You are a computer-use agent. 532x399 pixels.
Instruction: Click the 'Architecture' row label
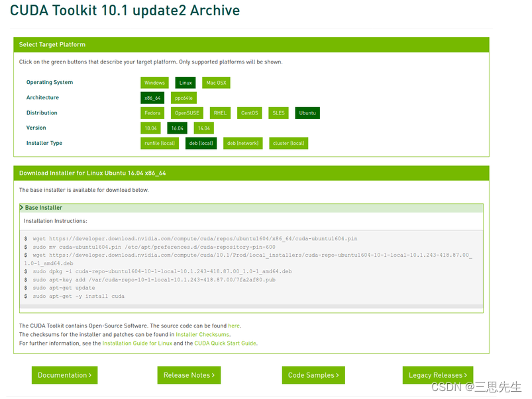coord(42,98)
